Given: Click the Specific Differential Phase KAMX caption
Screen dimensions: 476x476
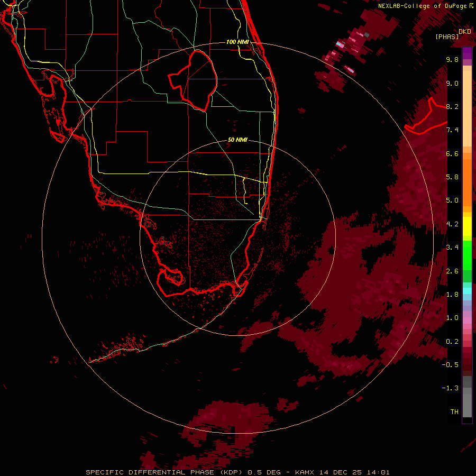Looking at the screenshot, I should tap(237, 472).
